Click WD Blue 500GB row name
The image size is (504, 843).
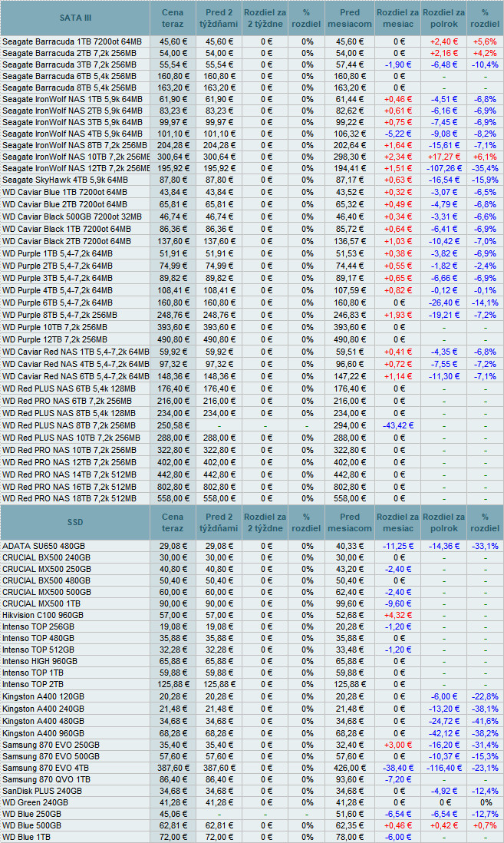click(31, 825)
